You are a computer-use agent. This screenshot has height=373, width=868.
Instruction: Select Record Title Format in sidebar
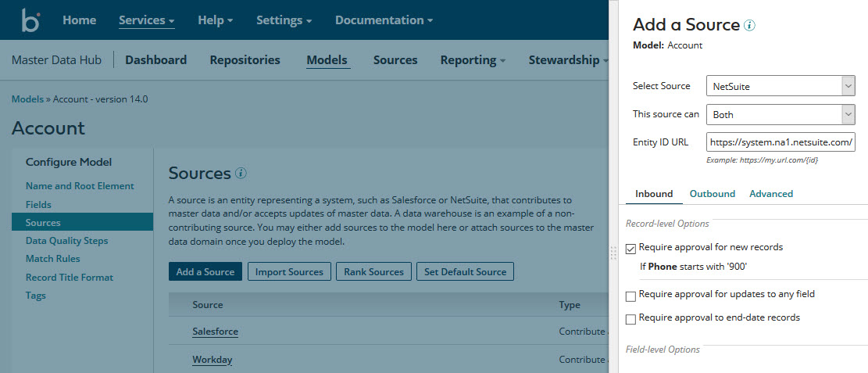point(70,277)
